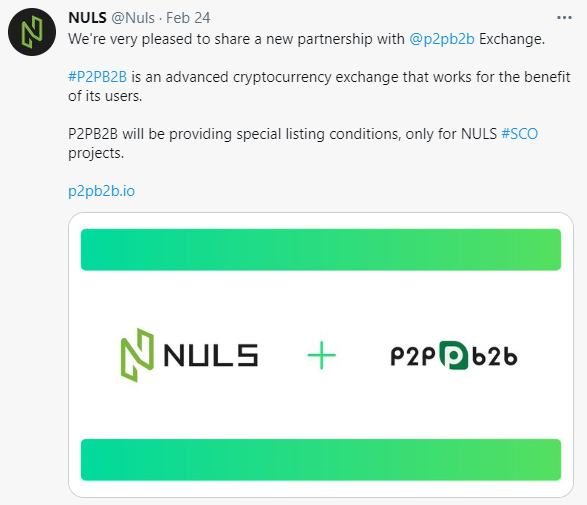The width and height of the screenshot is (587, 505).
Task: Open the NULS profile avatar
Action: pos(32,32)
